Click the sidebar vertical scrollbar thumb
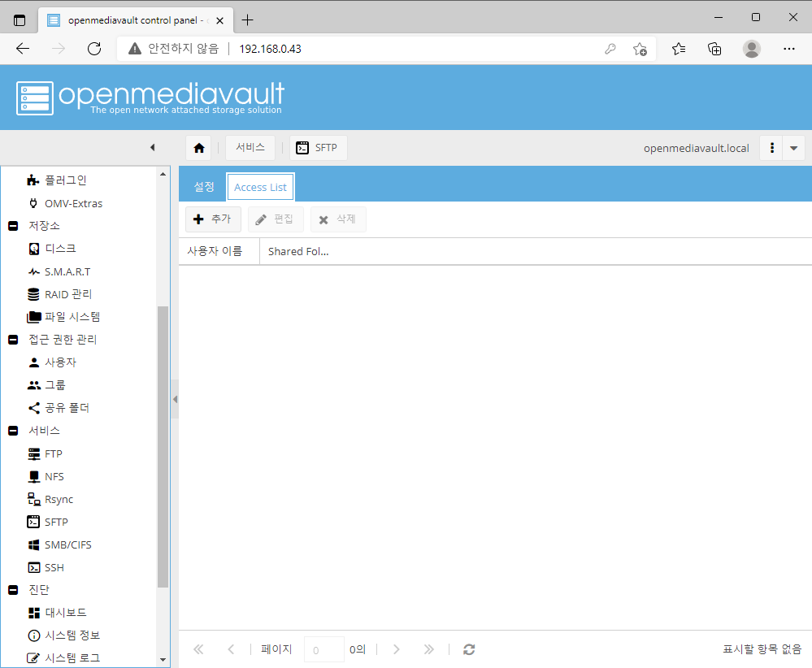Viewport: 812px width, 668px height. click(x=163, y=447)
